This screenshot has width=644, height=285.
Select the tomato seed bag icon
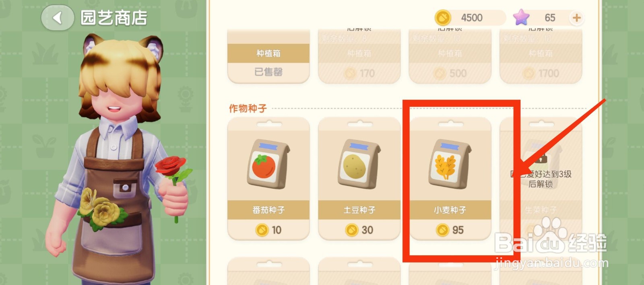(x=268, y=164)
